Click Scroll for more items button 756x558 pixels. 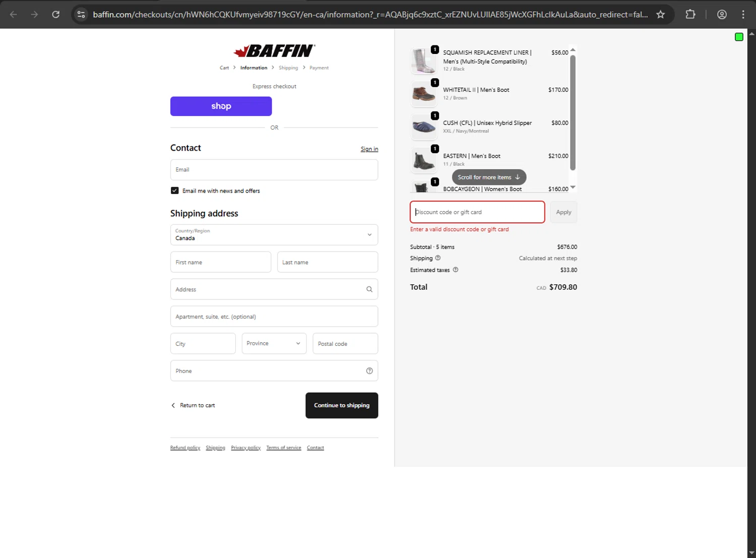click(489, 177)
